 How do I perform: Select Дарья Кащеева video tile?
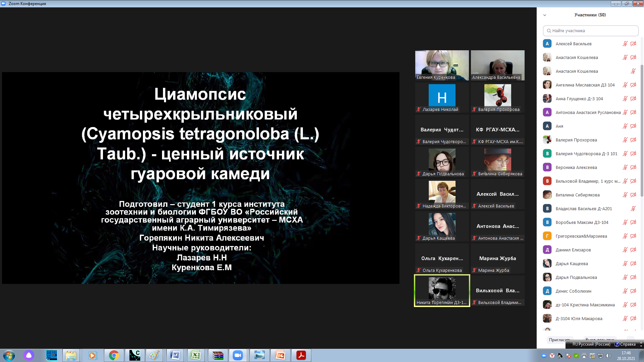pyautogui.click(x=442, y=226)
